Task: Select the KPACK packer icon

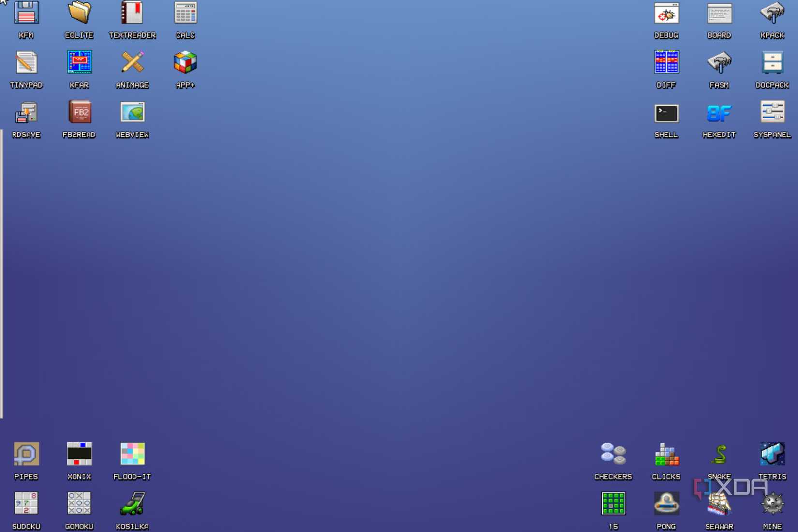Action: pos(772,13)
